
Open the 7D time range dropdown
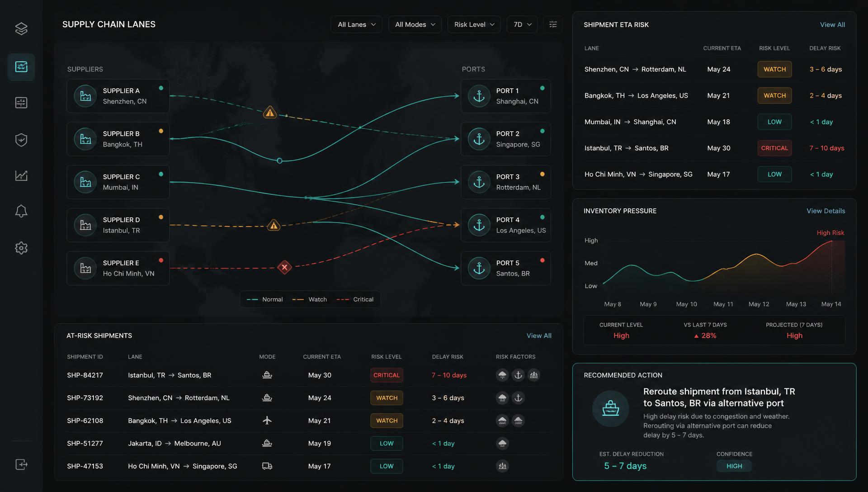pos(522,24)
